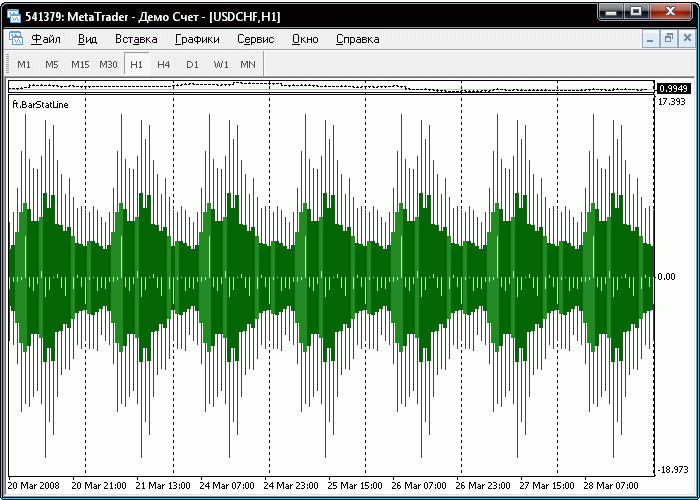
Task: Switch chart to W1 weekly timeframe
Action: (221, 64)
